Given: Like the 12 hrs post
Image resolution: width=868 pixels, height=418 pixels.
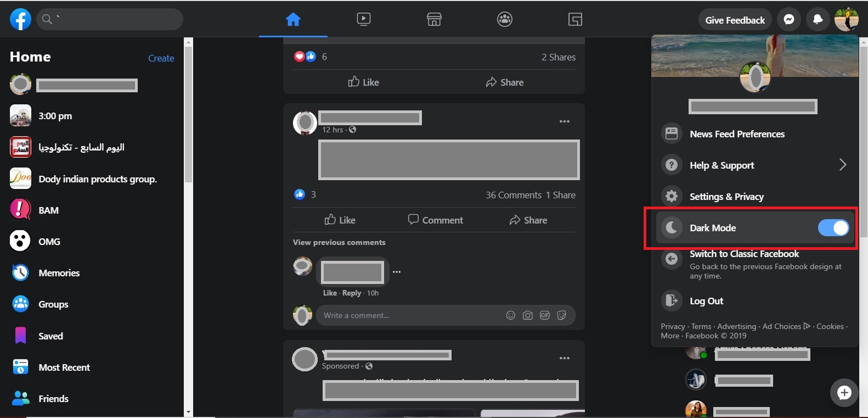Looking at the screenshot, I should (340, 220).
